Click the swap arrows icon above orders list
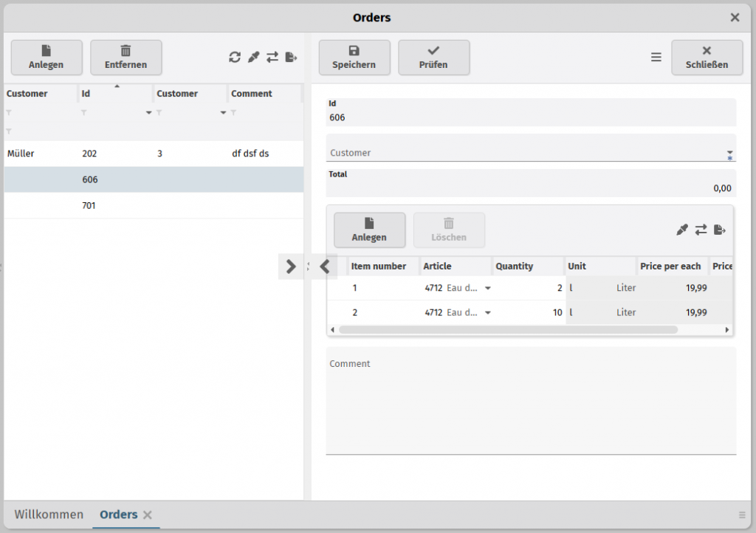 point(272,58)
